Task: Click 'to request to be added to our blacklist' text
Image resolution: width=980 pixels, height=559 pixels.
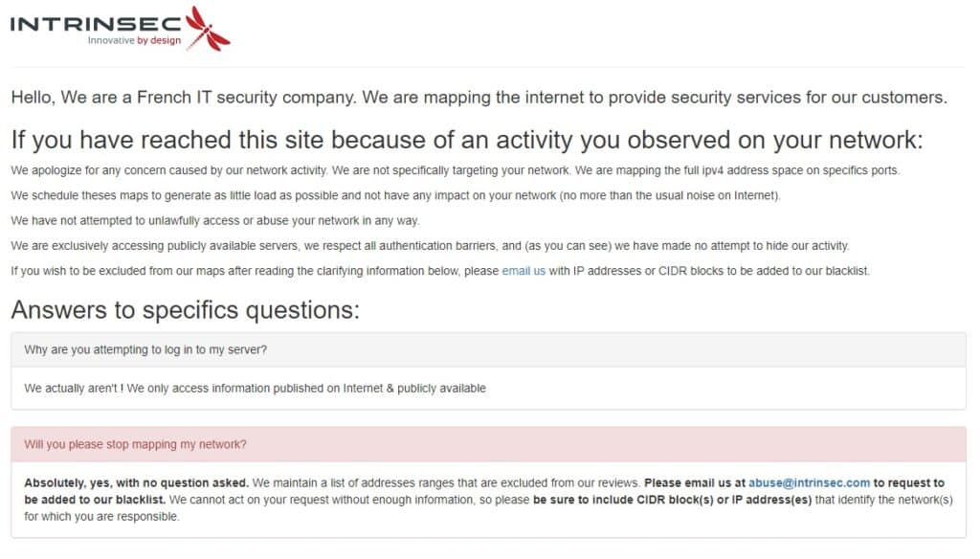Action: (x=484, y=491)
